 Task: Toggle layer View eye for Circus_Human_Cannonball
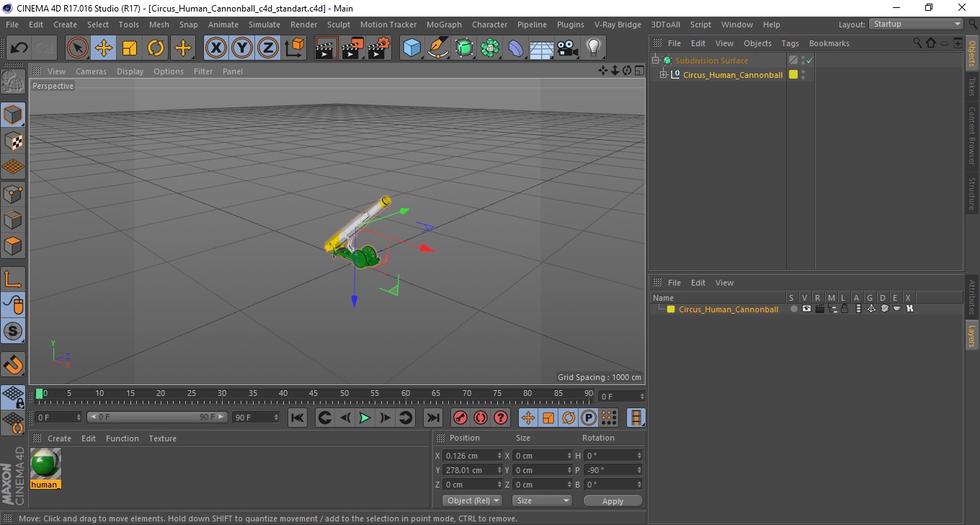pyautogui.click(x=806, y=309)
